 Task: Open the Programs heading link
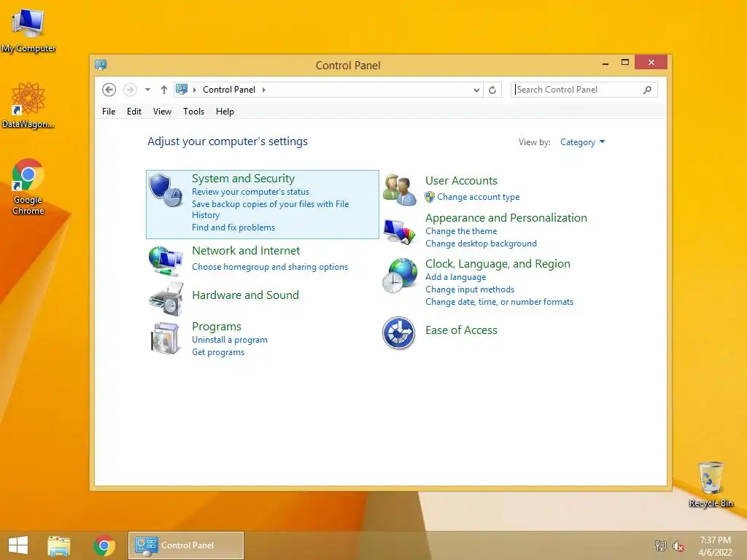click(216, 327)
